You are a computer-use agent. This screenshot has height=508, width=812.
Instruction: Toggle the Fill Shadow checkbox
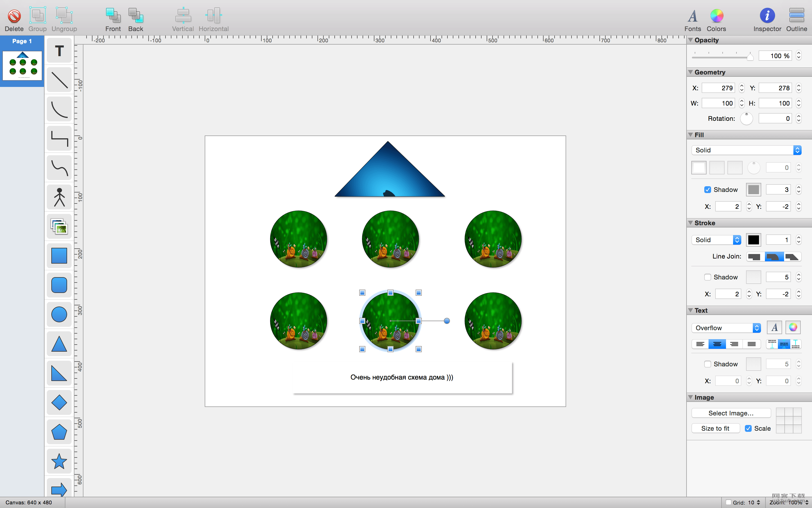click(x=707, y=189)
